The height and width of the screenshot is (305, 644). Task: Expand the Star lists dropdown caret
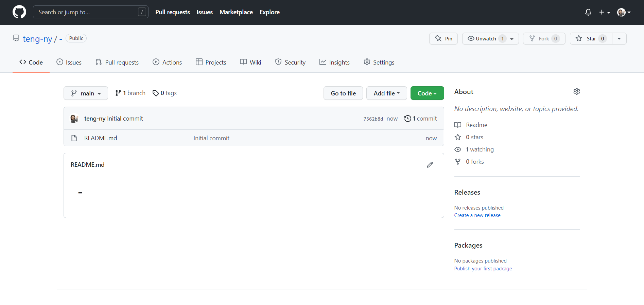click(x=619, y=39)
